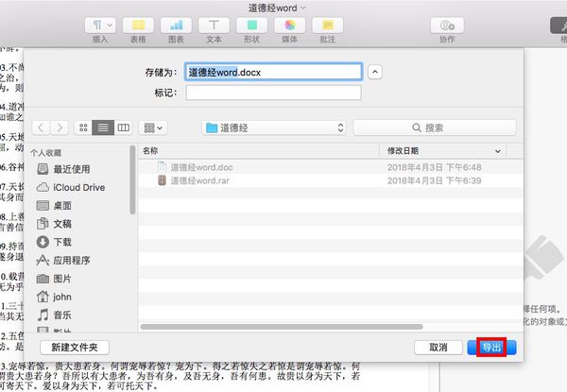Select 图片 in sidebar

click(54, 279)
